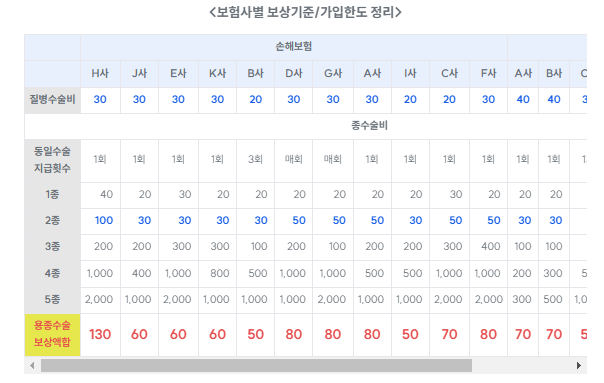Click the 5종 row label
The height and width of the screenshot is (383, 604).
(x=52, y=299)
